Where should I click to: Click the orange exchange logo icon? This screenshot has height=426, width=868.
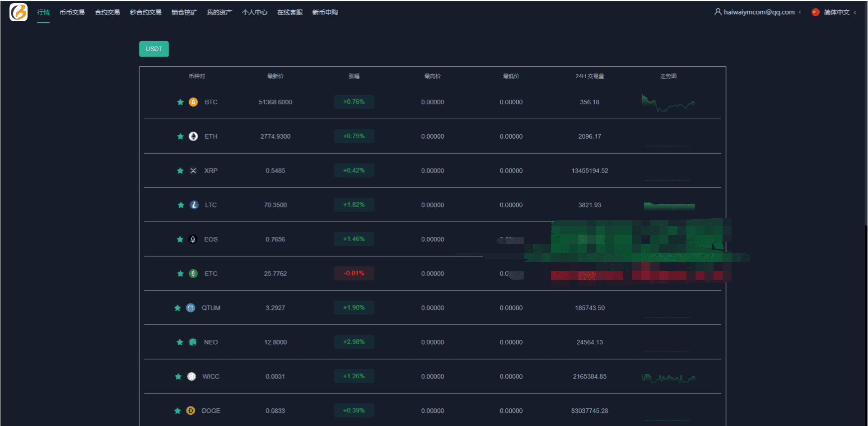click(x=19, y=12)
